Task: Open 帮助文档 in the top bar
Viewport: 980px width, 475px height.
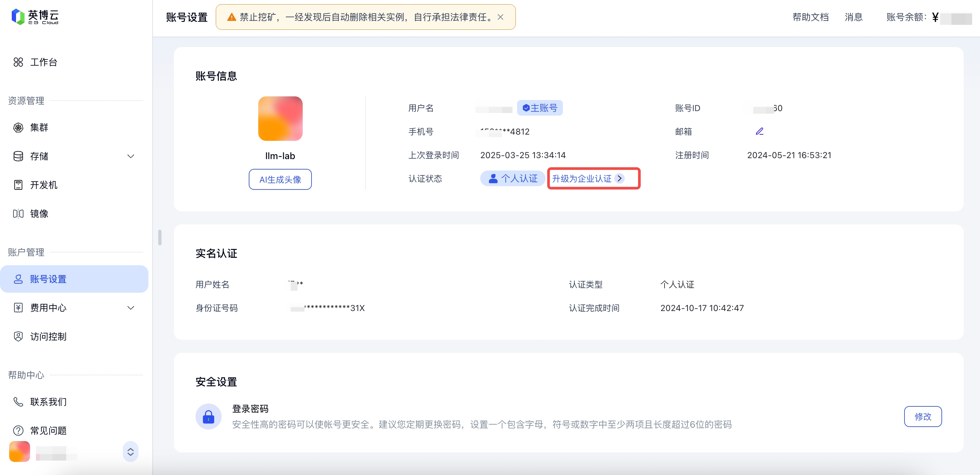Action: (x=810, y=17)
